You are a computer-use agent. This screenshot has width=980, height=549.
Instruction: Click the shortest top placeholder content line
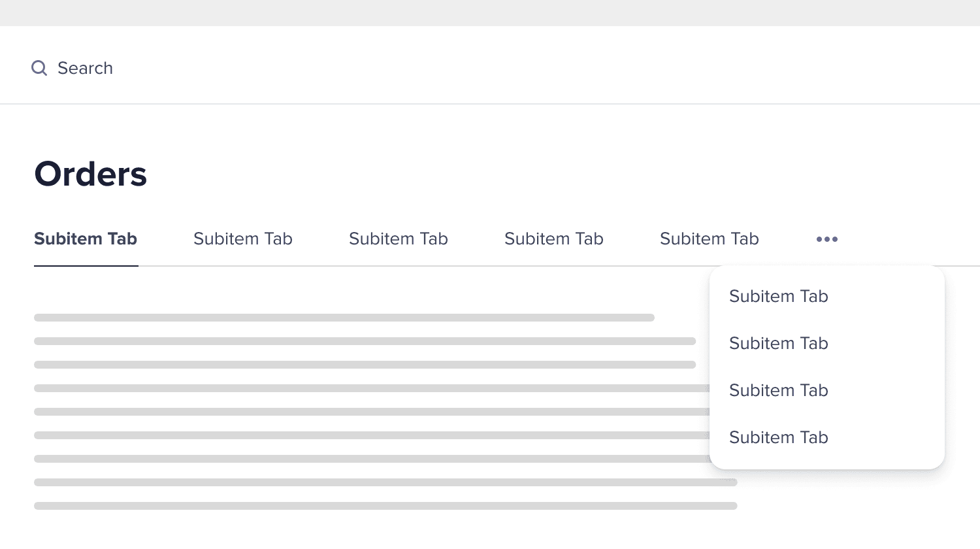pos(344,318)
